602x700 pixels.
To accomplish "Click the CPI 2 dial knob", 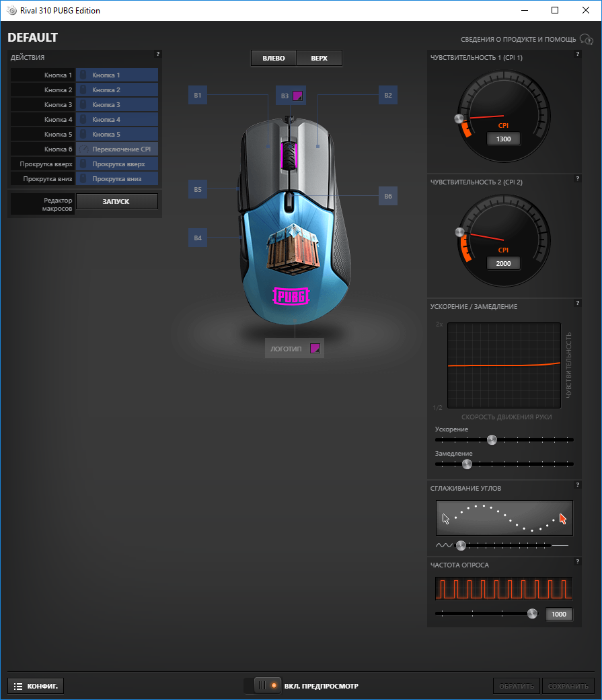I will (459, 232).
